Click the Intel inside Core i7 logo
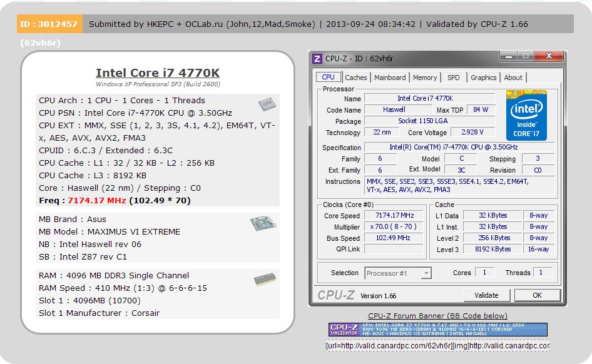Image resolution: width=592 pixels, height=364 pixels. pos(526,116)
